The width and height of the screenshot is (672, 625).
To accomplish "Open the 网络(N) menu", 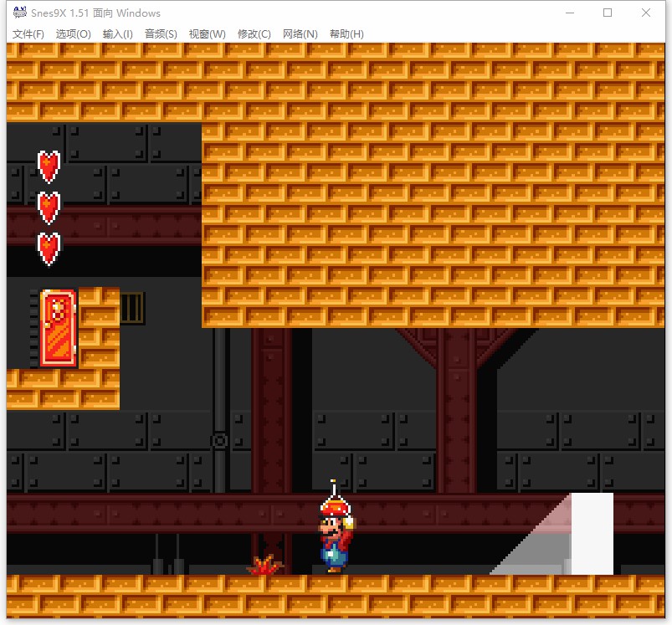I will click(x=300, y=33).
